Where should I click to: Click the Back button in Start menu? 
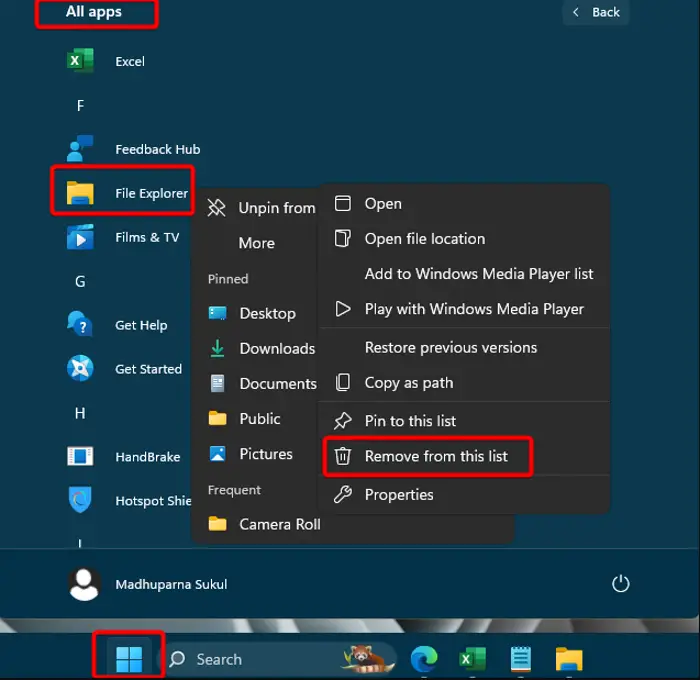(x=596, y=12)
